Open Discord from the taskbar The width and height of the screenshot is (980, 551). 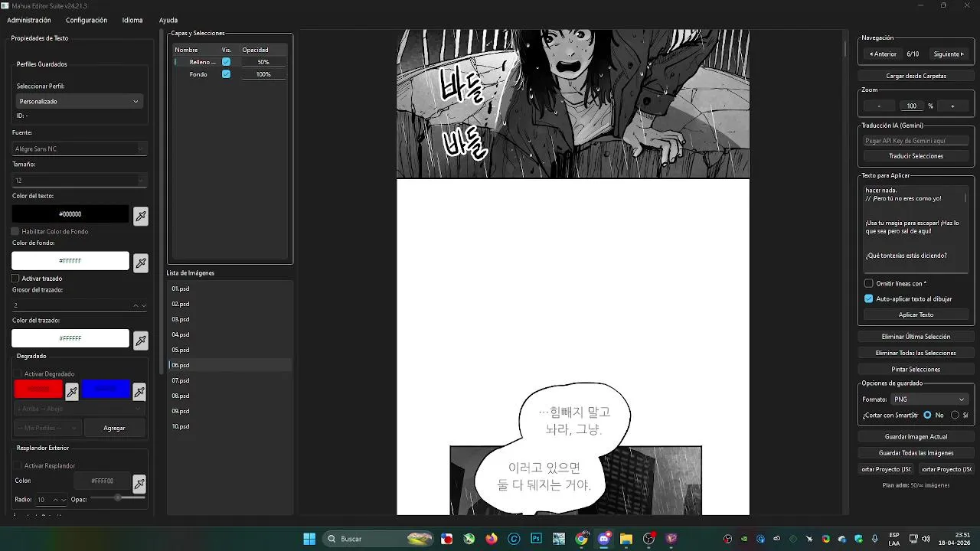coord(604,539)
